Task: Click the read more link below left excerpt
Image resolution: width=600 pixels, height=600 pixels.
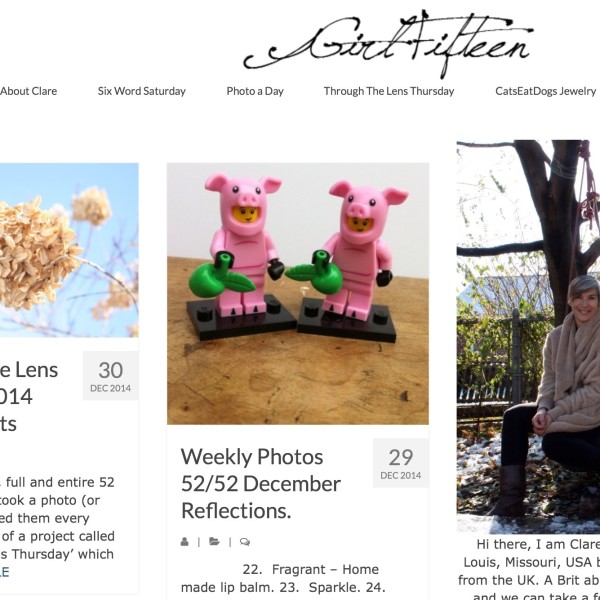Action: [4, 572]
